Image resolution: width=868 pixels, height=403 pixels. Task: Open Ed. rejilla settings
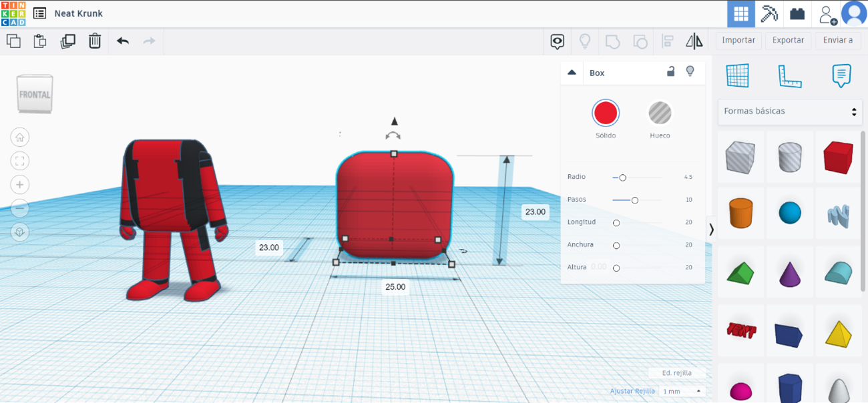click(x=678, y=373)
